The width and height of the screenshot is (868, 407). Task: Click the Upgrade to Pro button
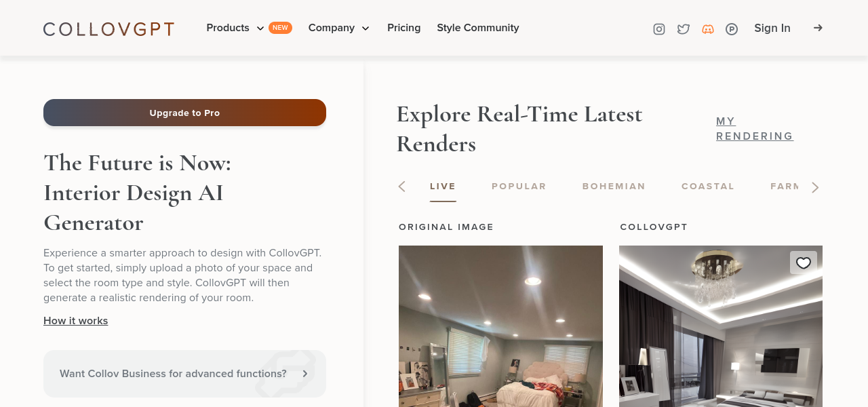tap(184, 113)
